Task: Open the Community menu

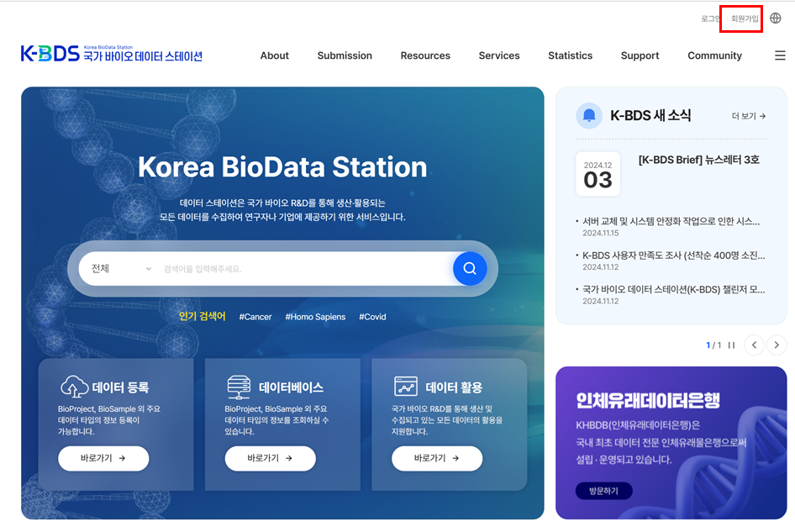Action: click(714, 55)
